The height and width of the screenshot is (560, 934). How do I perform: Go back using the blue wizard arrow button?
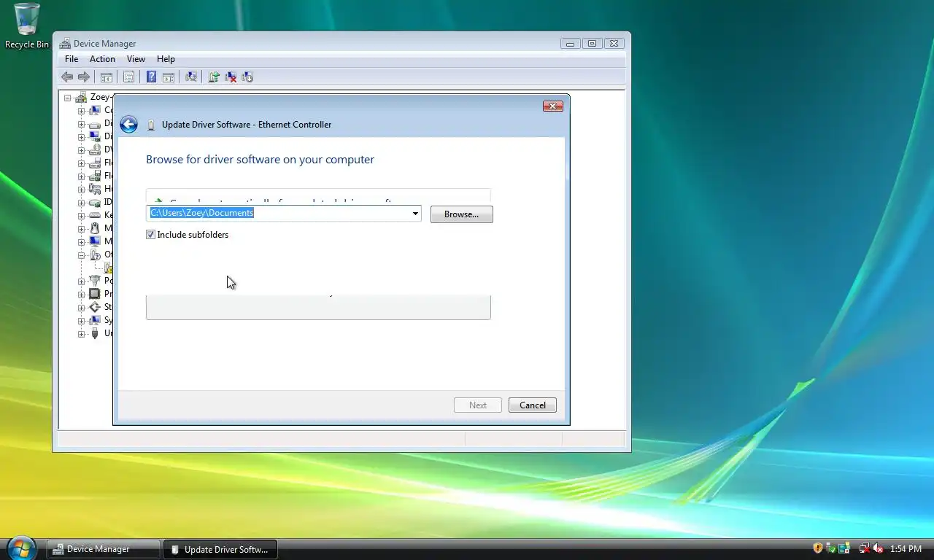click(128, 125)
